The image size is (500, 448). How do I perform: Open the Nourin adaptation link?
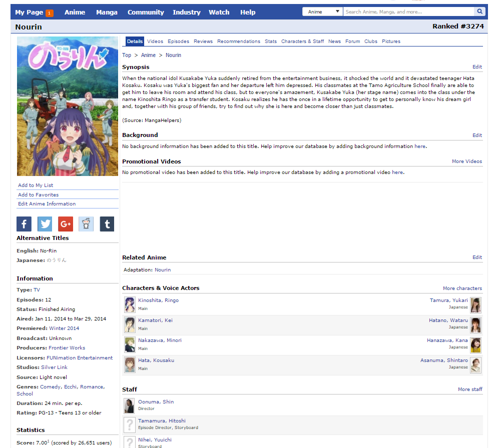click(x=163, y=270)
